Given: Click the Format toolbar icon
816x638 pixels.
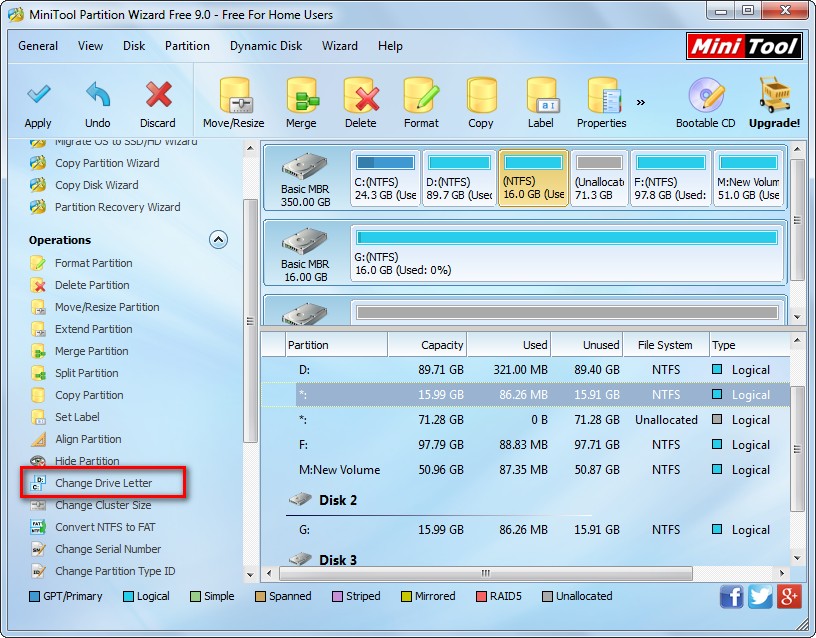Looking at the screenshot, I should click(x=421, y=95).
